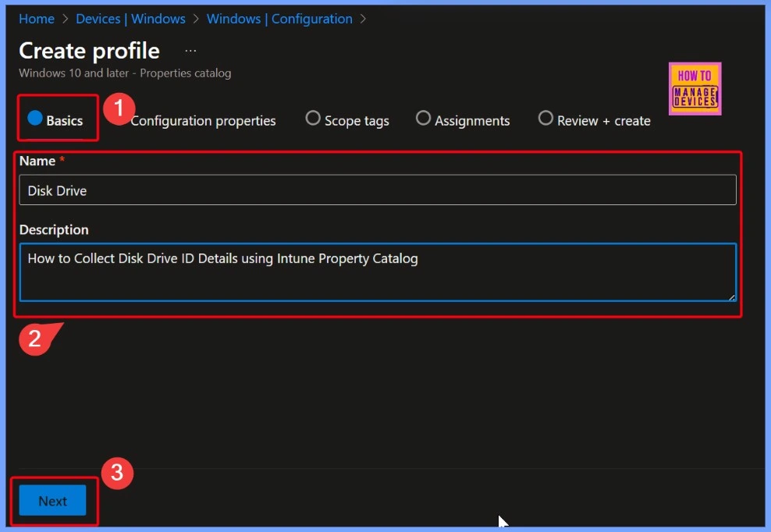Open the ellipsis menu beside Create profile
The width and height of the screenshot is (771, 532).
point(190,51)
